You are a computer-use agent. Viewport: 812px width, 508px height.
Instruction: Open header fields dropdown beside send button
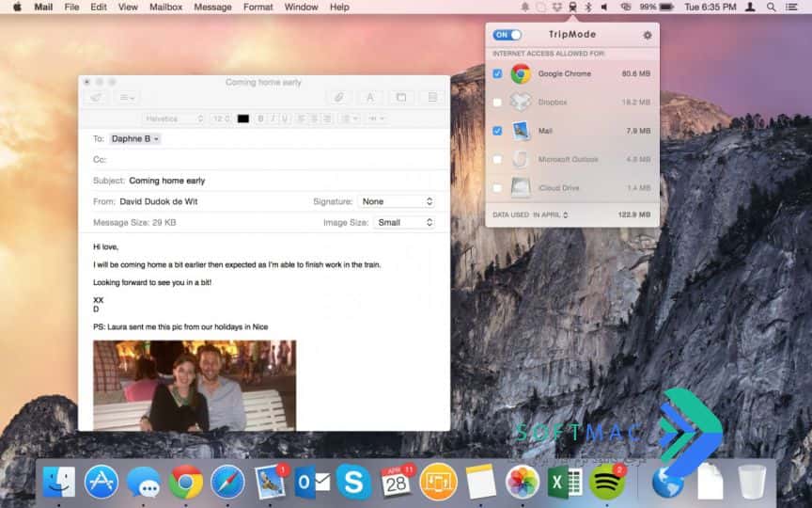pyautogui.click(x=127, y=98)
